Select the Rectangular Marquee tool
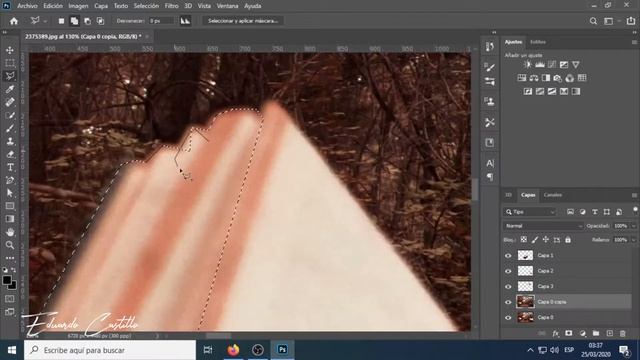 click(10, 63)
